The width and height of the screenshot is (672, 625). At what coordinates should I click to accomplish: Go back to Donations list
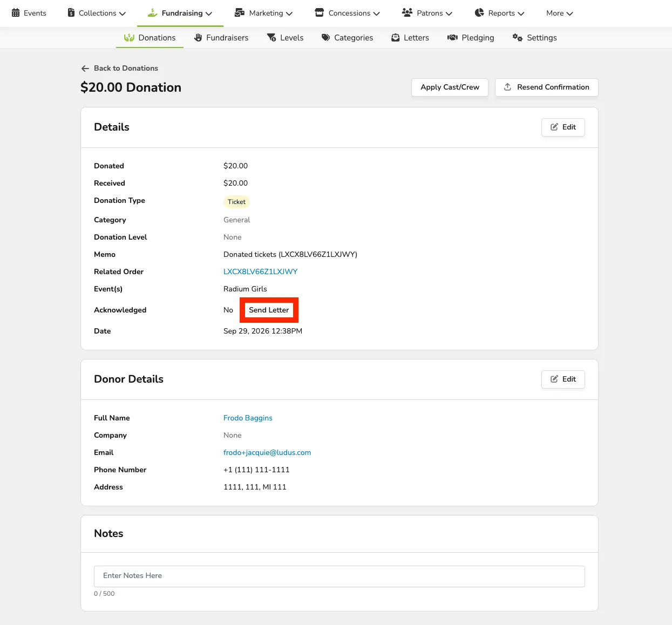120,69
